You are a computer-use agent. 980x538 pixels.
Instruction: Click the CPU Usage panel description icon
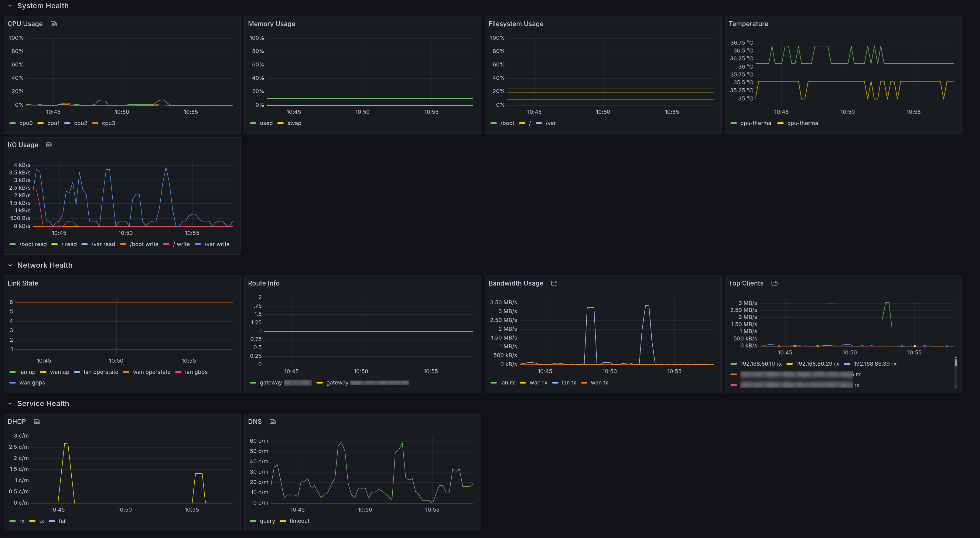[54, 24]
